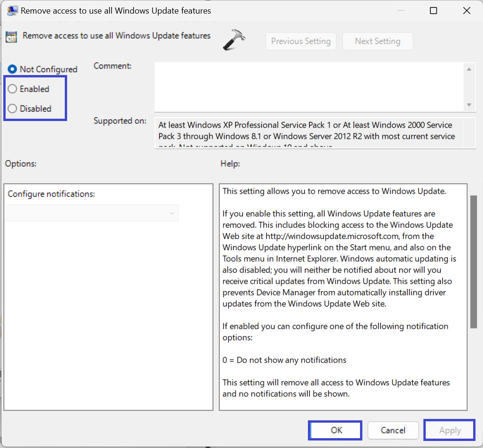
Task: Click the 'Comment:' label
Action: pyautogui.click(x=113, y=66)
